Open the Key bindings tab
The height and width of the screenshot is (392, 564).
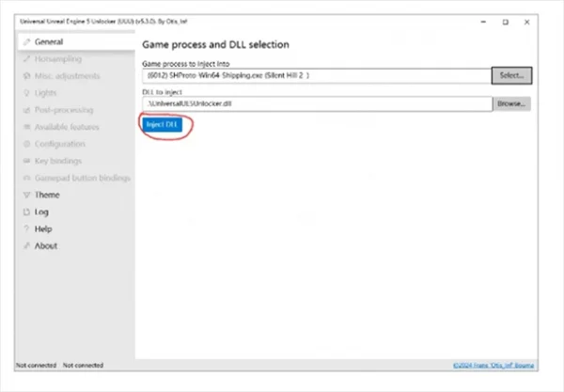point(58,161)
